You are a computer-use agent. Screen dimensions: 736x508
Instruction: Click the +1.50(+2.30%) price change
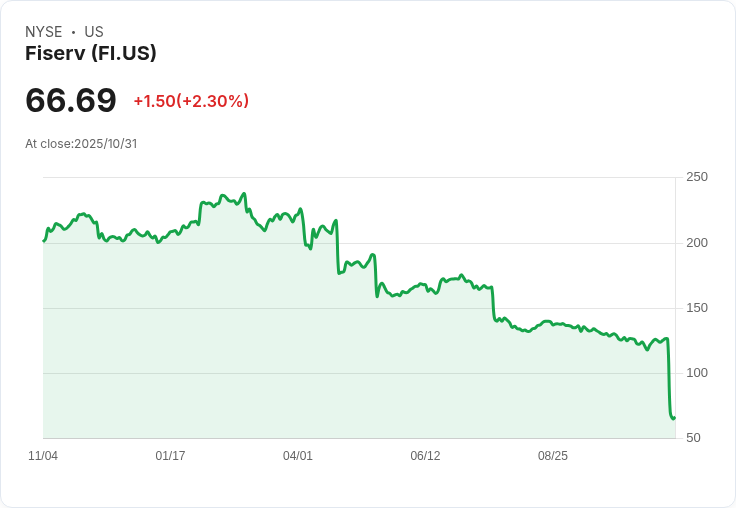pos(191,101)
